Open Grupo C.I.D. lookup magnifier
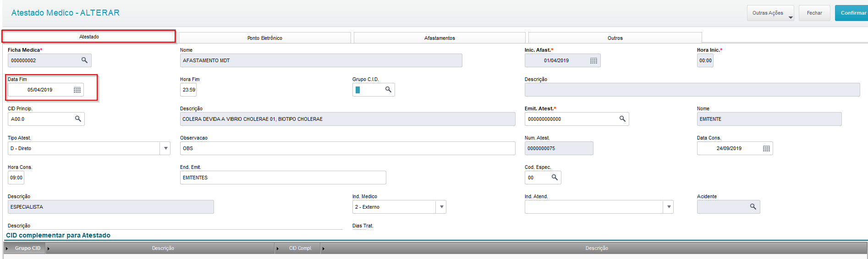Image resolution: width=868 pixels, height=259 pixels. [x=388, y=90]
